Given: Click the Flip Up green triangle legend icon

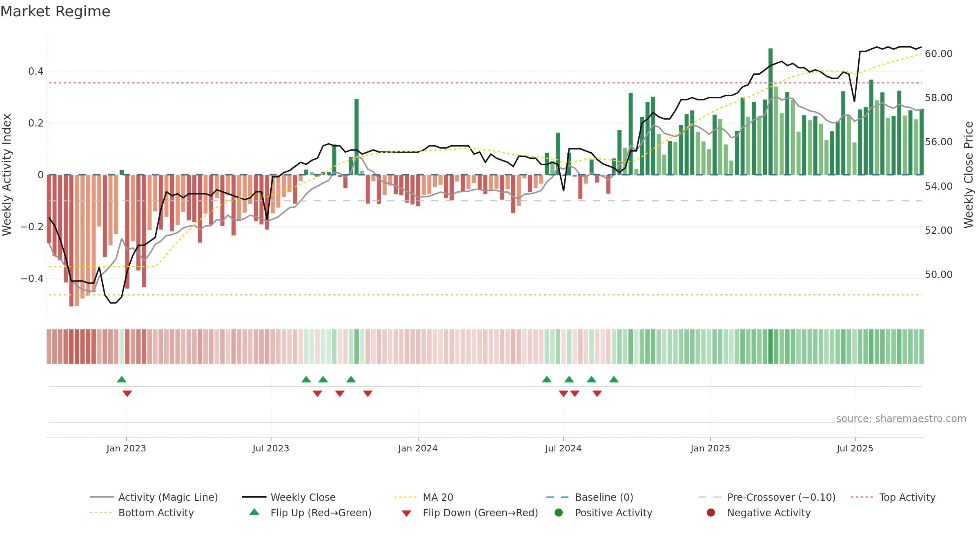Looking at the screenshot, I should click(x=254, y=512).
